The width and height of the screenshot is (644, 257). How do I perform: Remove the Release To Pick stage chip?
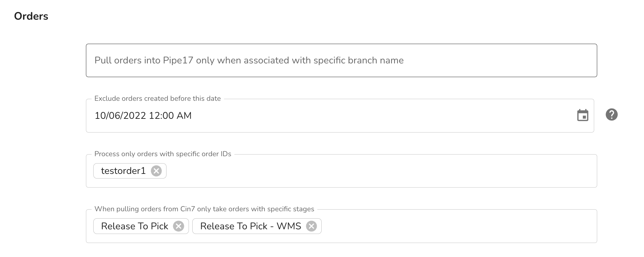coord(179,226)
